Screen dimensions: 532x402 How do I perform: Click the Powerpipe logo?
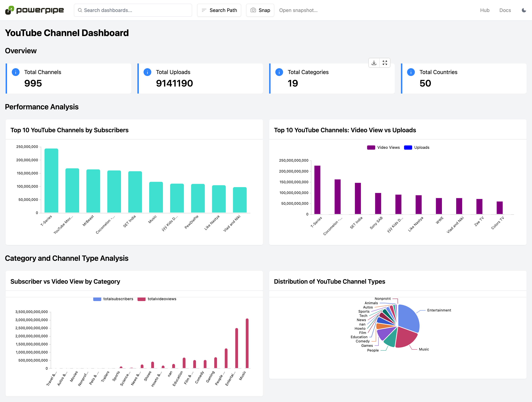(x=34, y=10)
